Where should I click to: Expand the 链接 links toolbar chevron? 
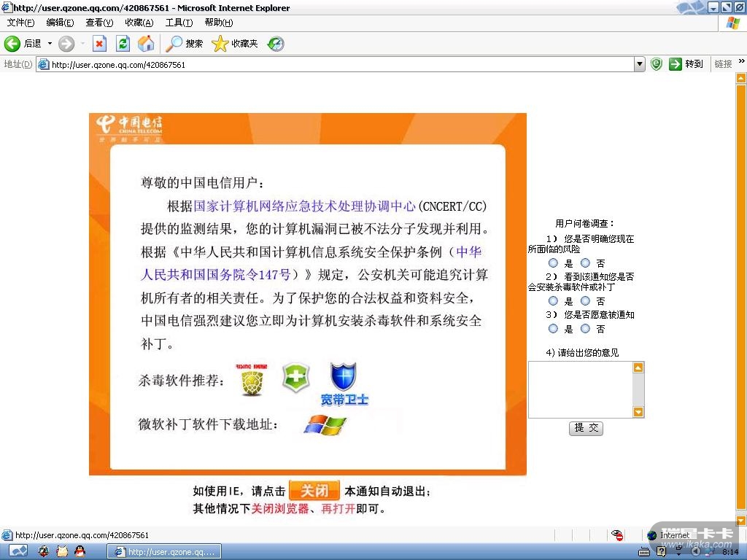741,61
